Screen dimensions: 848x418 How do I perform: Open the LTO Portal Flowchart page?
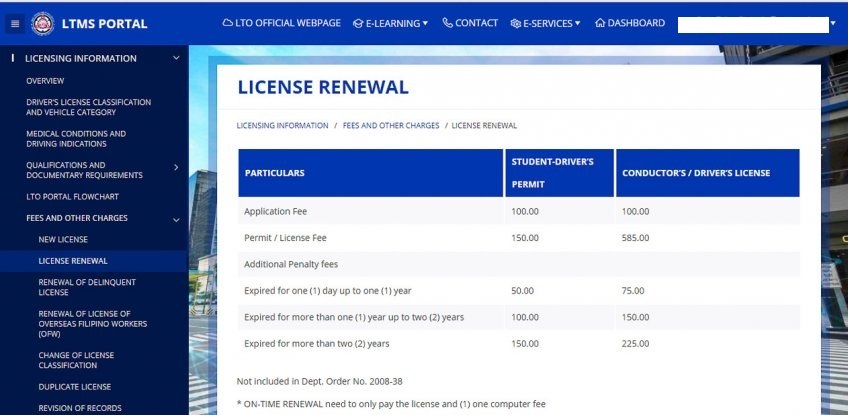point(72,196)
